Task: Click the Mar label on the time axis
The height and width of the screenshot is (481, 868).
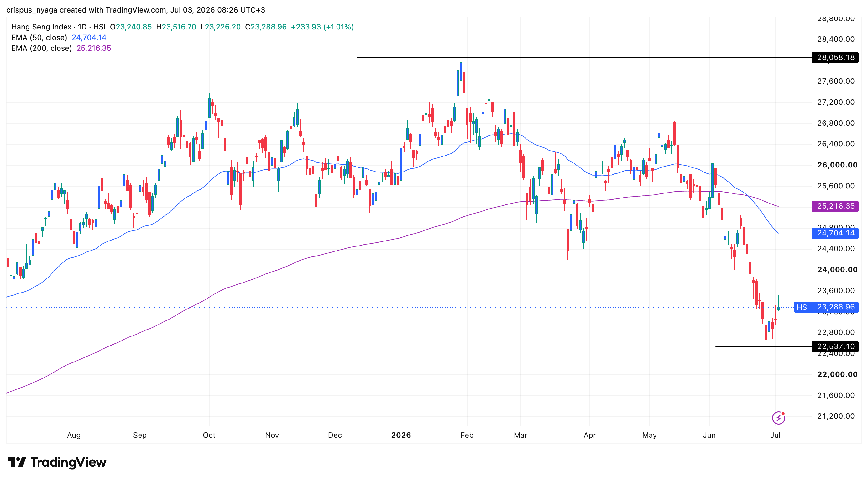Action: pyautogui.click(x=520, y=435)
